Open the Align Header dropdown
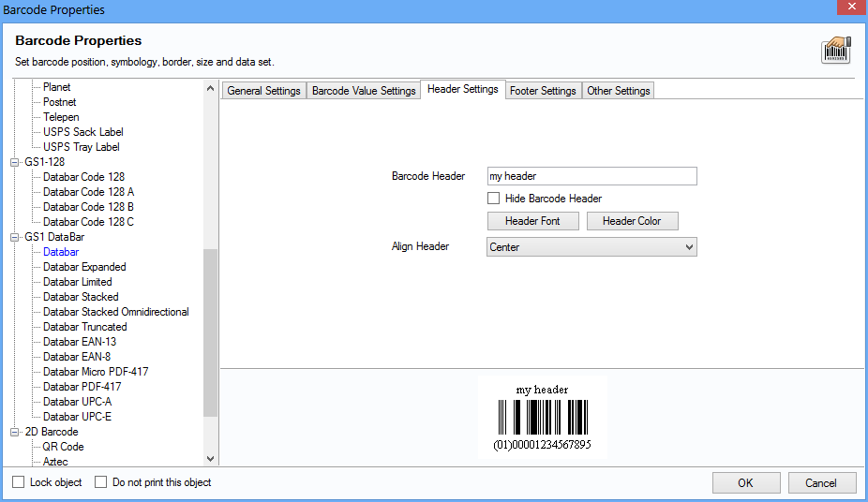 pos(591,247)
